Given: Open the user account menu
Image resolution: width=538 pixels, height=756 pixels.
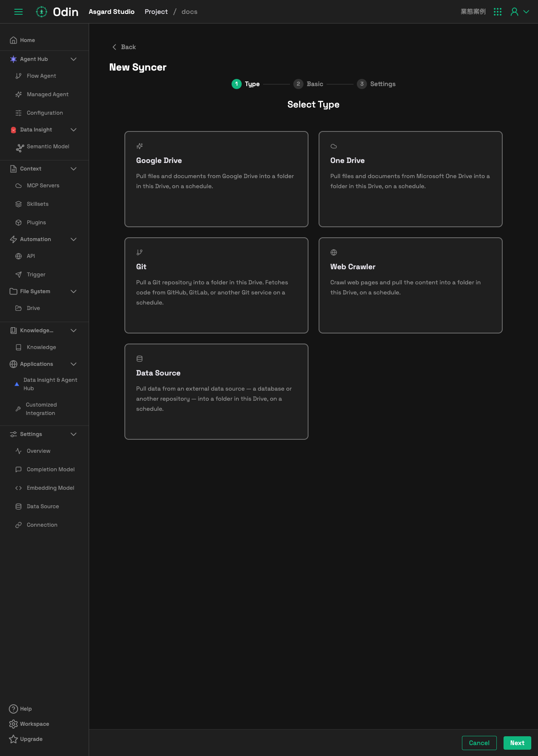Looking at the screenshot, I should (520, 12).
